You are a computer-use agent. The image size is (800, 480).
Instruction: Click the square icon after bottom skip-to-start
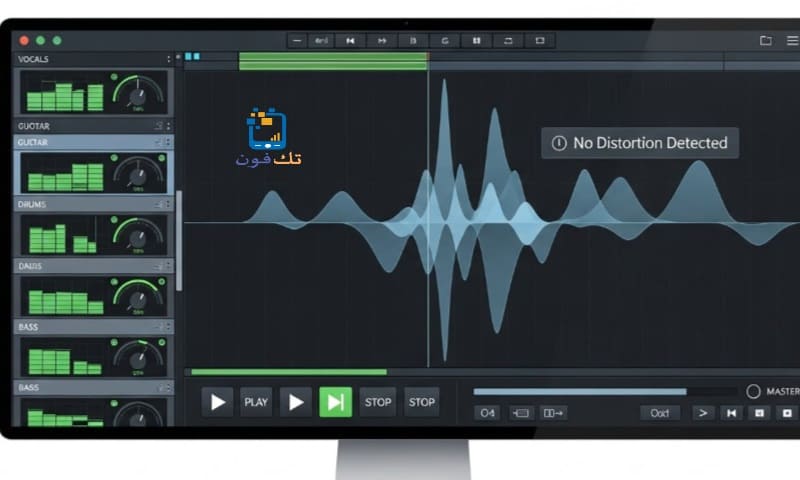759,413
